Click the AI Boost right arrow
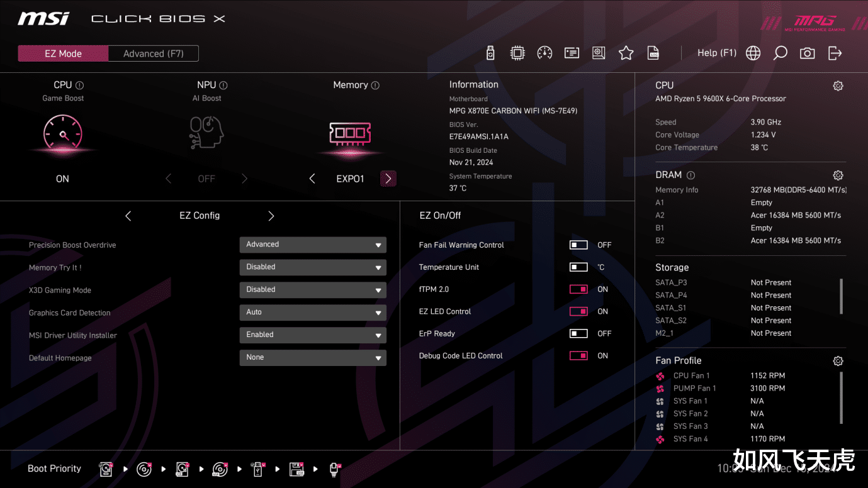Screen dimensions: 868x488 (x=245, y=179)
